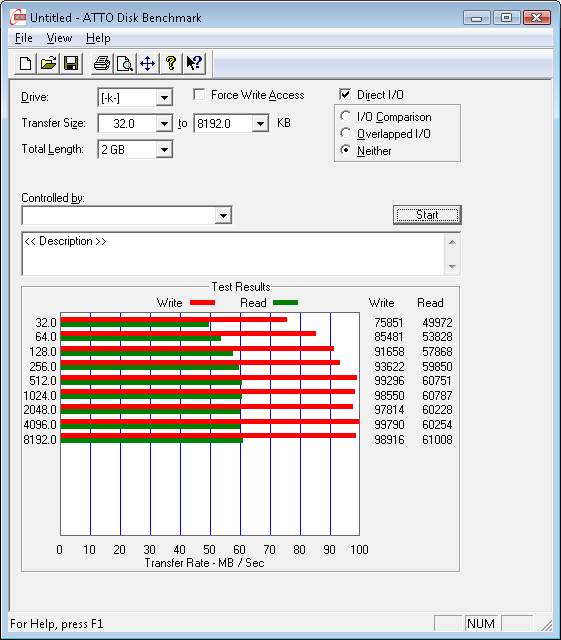Click the yellow question mark About icon
The width and height of the screenshot is (561, 640).
(171, 64)
